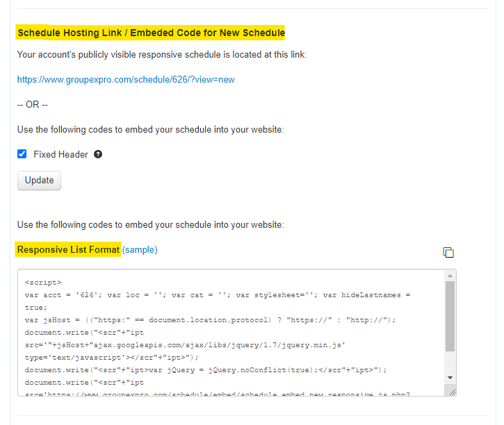This screenshot has width=504, height=425.
Task: Click the Update button
Action: 39,181
